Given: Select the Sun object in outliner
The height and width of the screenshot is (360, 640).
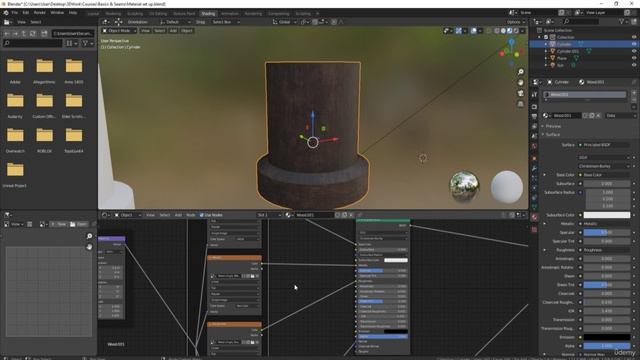Looking at the screenshot, I should point(560,65).
